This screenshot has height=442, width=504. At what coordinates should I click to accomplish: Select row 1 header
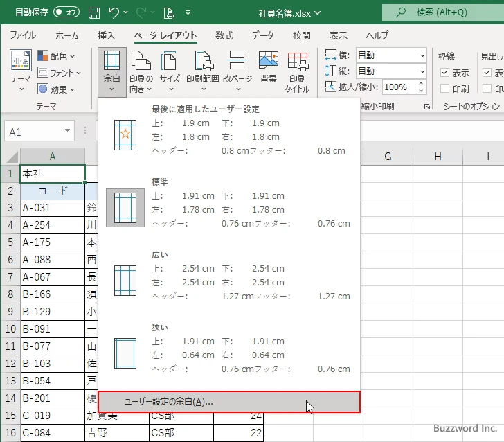pyautogui.click(x=10, y=174)
